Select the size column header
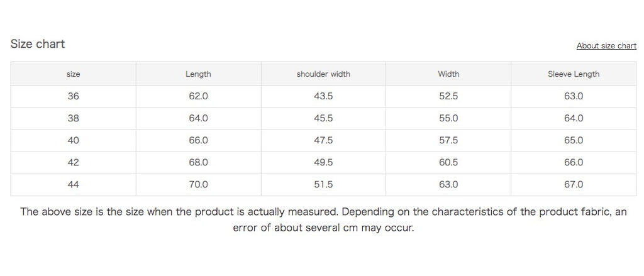Viewport: 644px width, 276px height. 74,74
